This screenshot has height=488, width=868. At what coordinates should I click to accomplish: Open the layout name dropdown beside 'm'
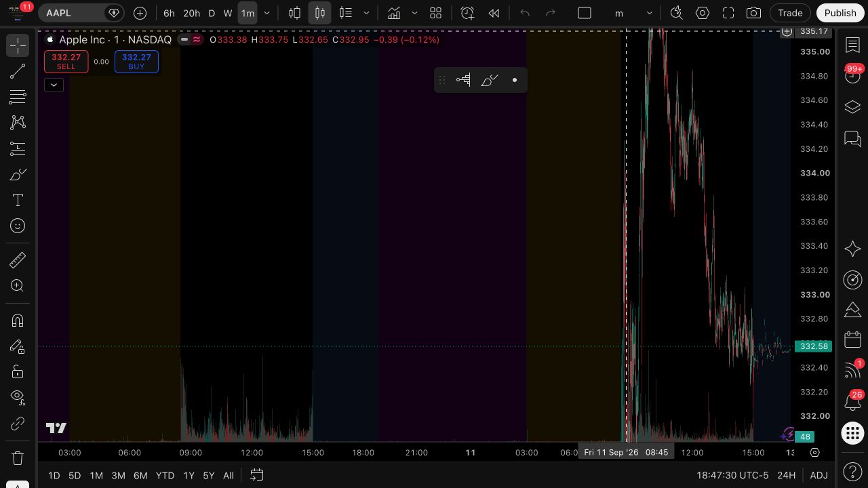click(x=649, y=13)
